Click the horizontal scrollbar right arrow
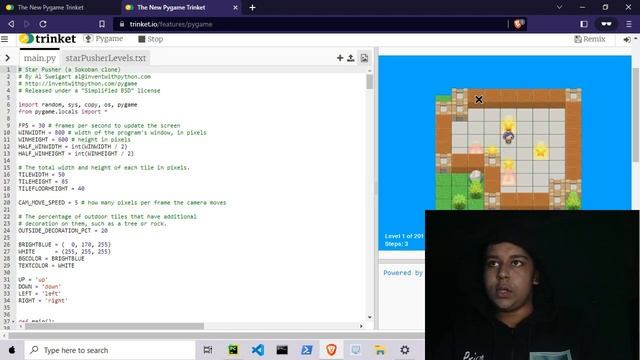 point(361,326)
